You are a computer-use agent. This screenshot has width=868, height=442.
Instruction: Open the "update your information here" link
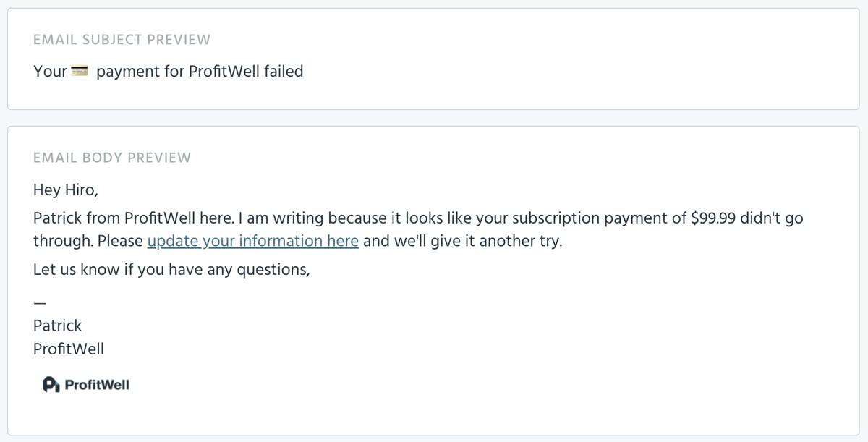(x=252, y=241)
